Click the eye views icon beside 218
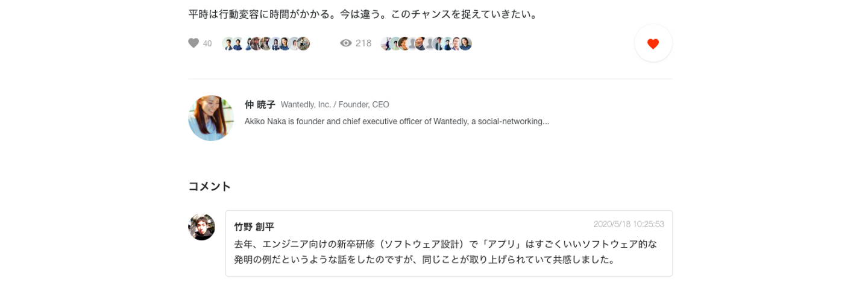Image resolution: width=868 pixels, height=282 pixels. click(346, 43)
